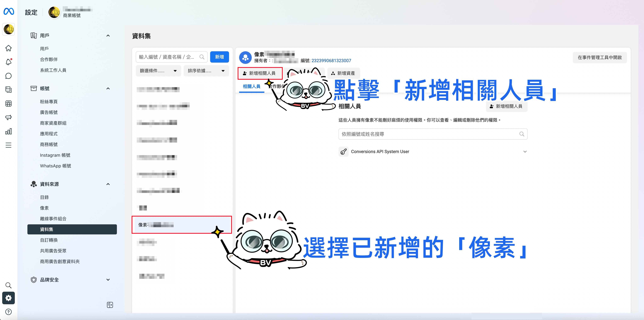The image size is (644, 320).
Task: Select the highlighted 像素 dataset list row
Action: (182, 225)
